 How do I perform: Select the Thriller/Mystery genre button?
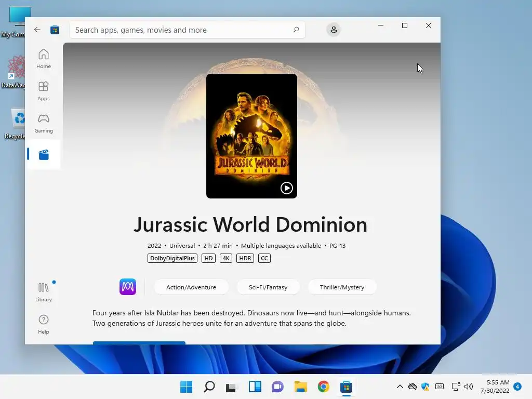pos(342,287)
